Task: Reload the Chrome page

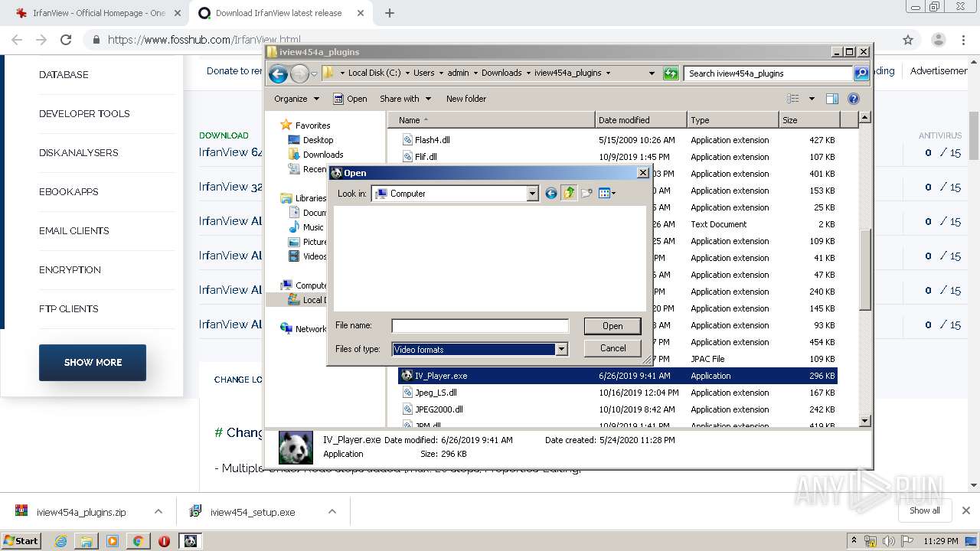Action: tap(66, 40)
